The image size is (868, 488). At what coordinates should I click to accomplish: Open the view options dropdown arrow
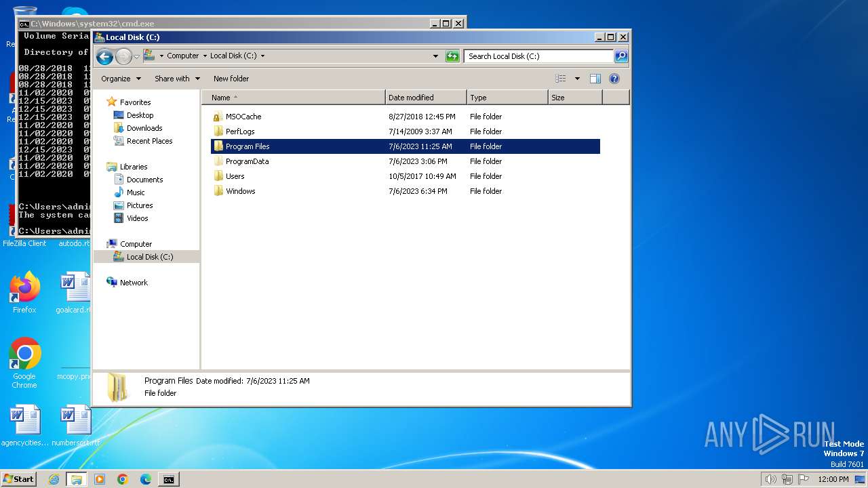[x=577, y=79]
